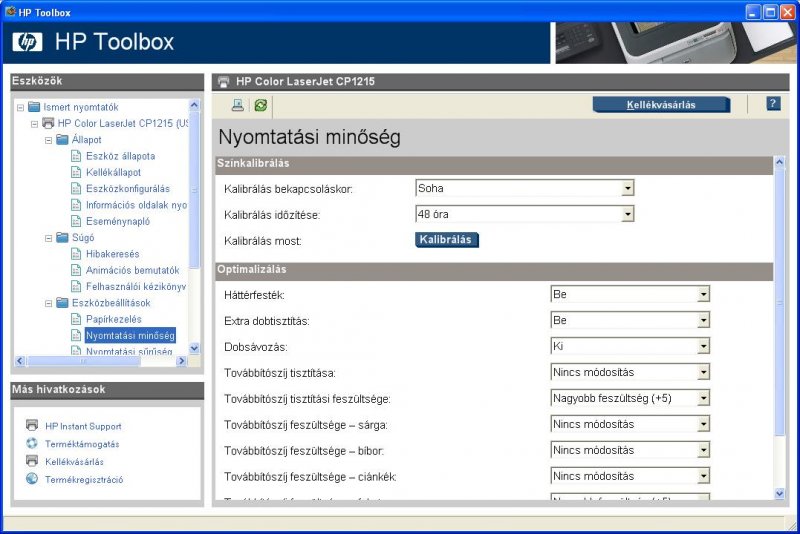Click the Kellékvásárlás button in the toolbar
The height and width of the screenshot is (534, 800).
pyautogui.click(x=661, y=105)
